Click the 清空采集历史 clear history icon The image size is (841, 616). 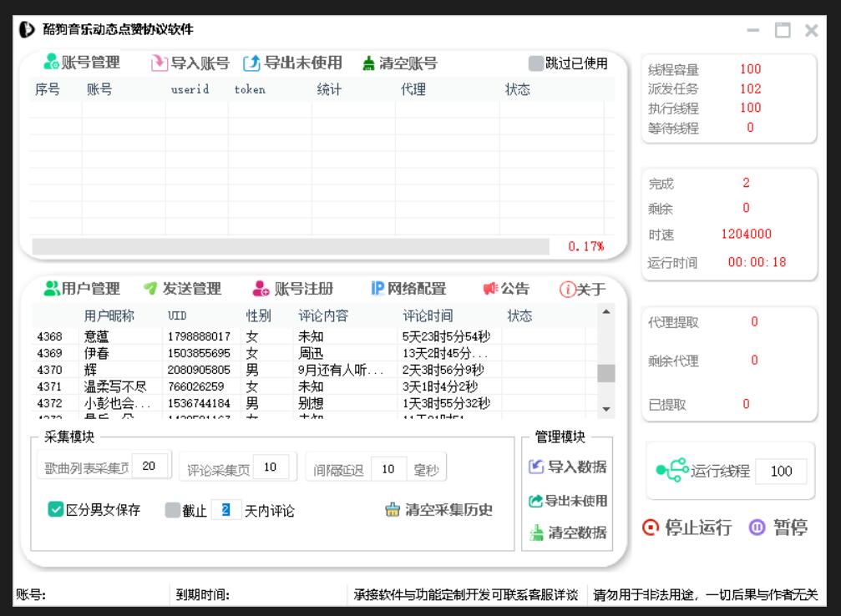[x=393, y=510]
